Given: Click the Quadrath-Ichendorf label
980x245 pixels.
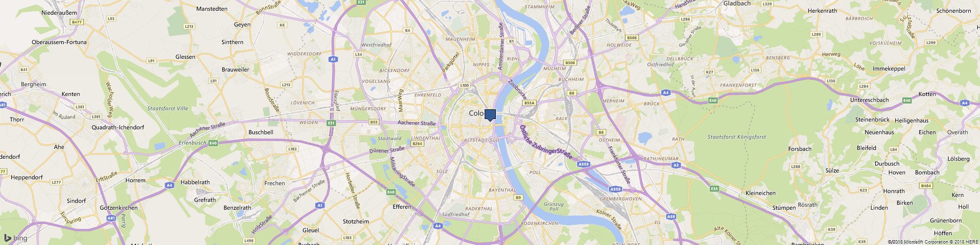Looking at the screenshot, I should 118,127.
